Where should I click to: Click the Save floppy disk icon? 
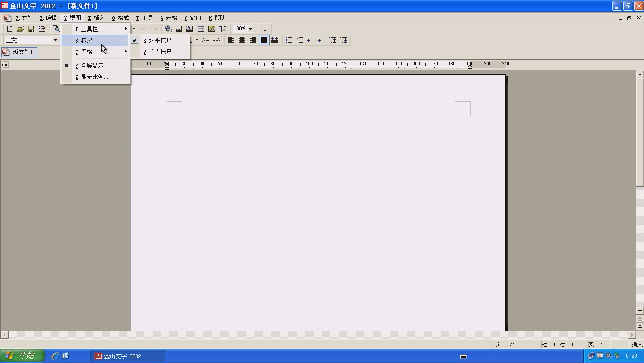click(x=31, y=29)
